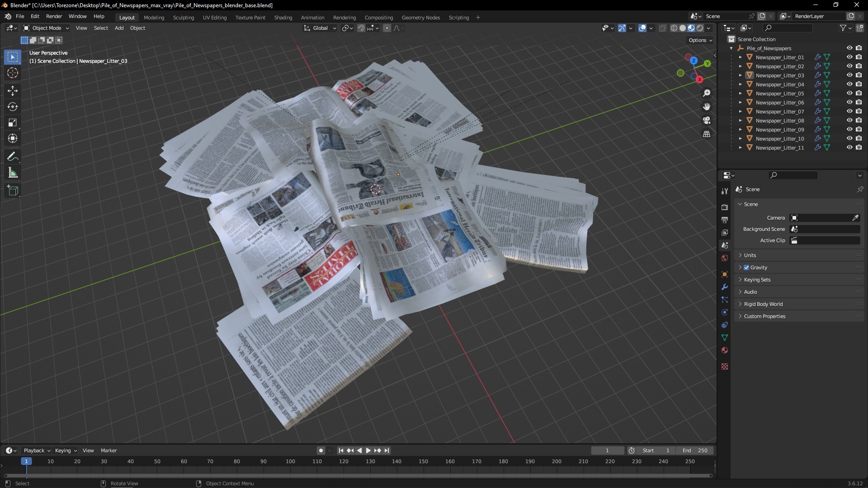
Task: Open the Tool properties tab
Action: coord(725,191)
